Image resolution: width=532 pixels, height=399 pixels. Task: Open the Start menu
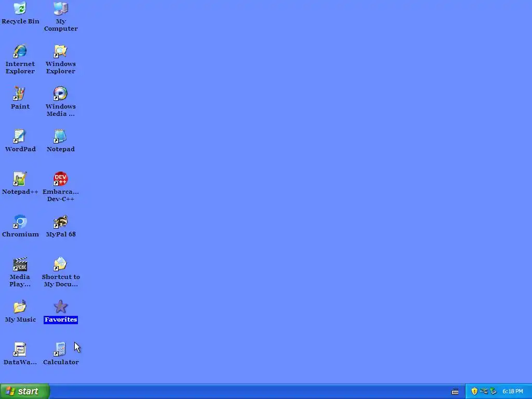[x=25, y=391]
